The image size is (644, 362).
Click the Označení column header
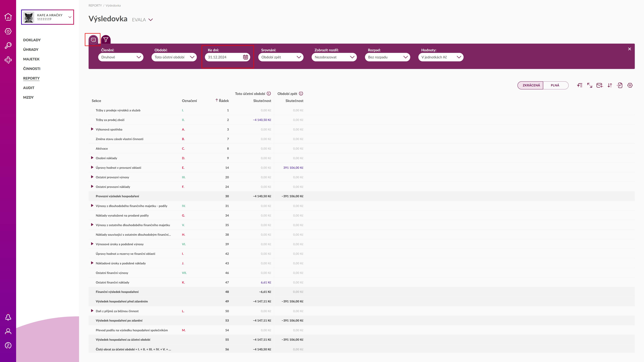pyautogui.click(x=189, y=101)
